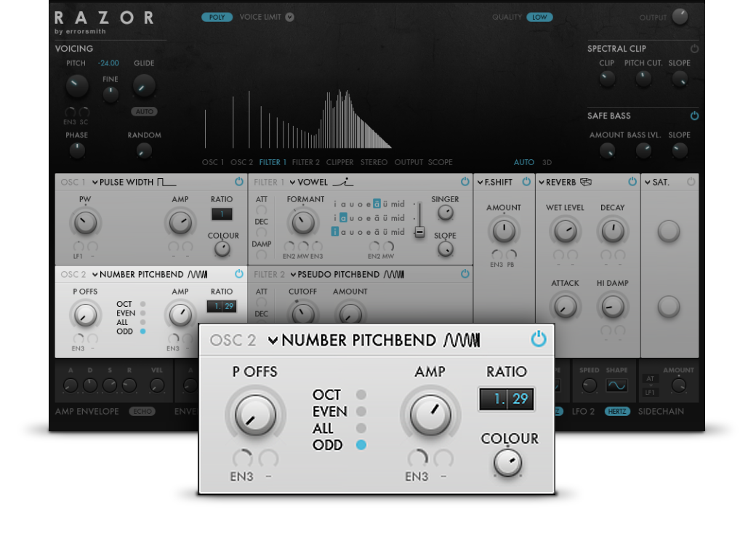Select highlighted 'a' in second formant row
This screenshot has width=756, height=541.
click(343, 218)
